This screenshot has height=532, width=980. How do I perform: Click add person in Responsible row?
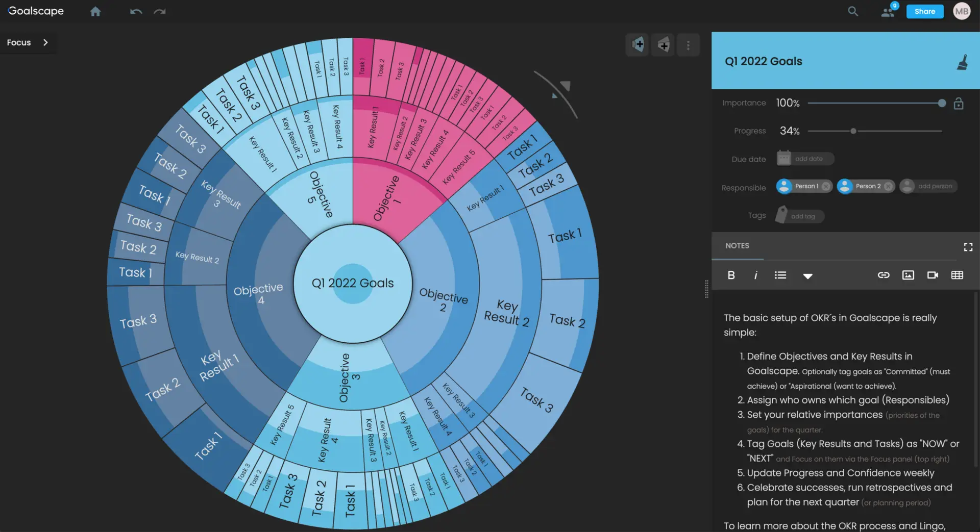click(x=929, y=186)
